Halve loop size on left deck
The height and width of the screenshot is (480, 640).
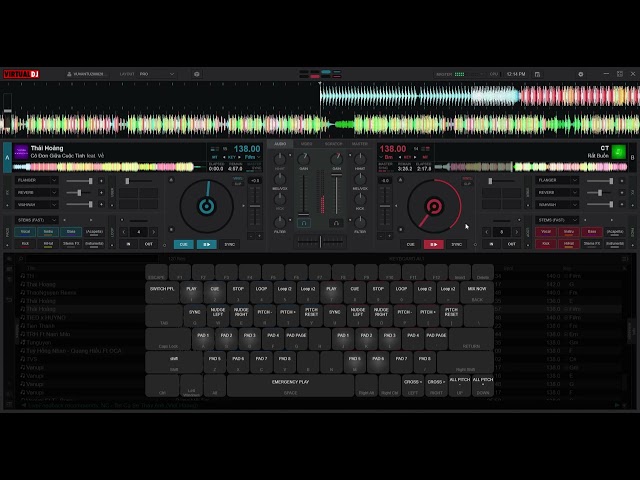[124, 232]
